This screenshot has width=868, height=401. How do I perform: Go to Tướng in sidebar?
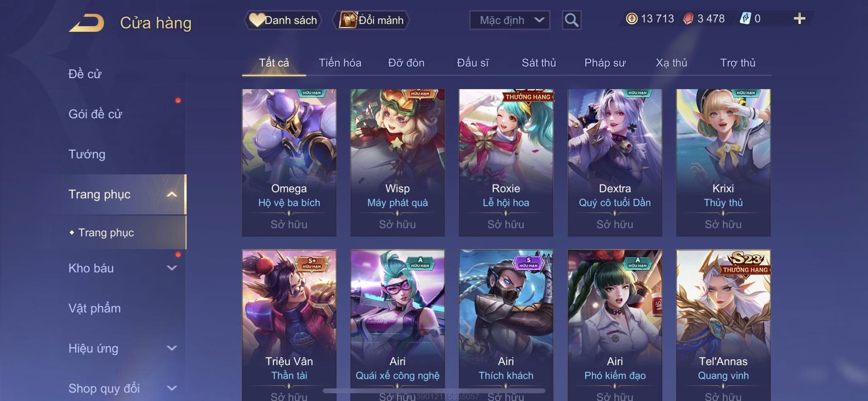tap(87, 154)
